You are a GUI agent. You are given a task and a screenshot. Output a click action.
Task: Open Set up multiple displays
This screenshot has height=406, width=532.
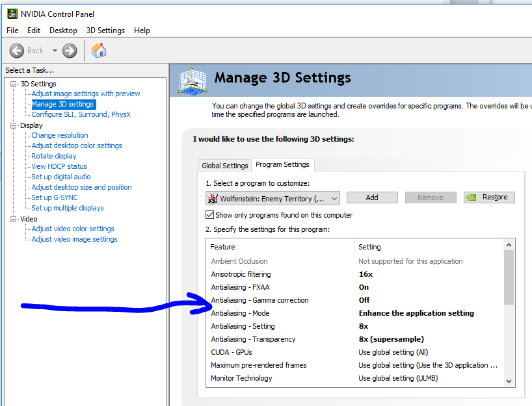click(68, 208)
